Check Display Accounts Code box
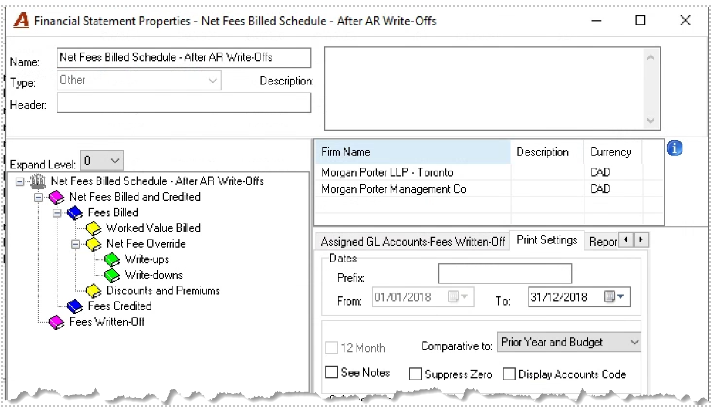Viewport: 716px width, 412px height. (x=509, y=374)
